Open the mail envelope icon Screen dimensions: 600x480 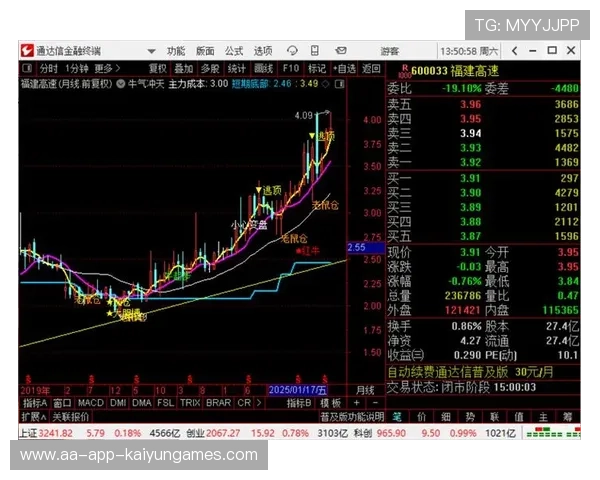341,51
